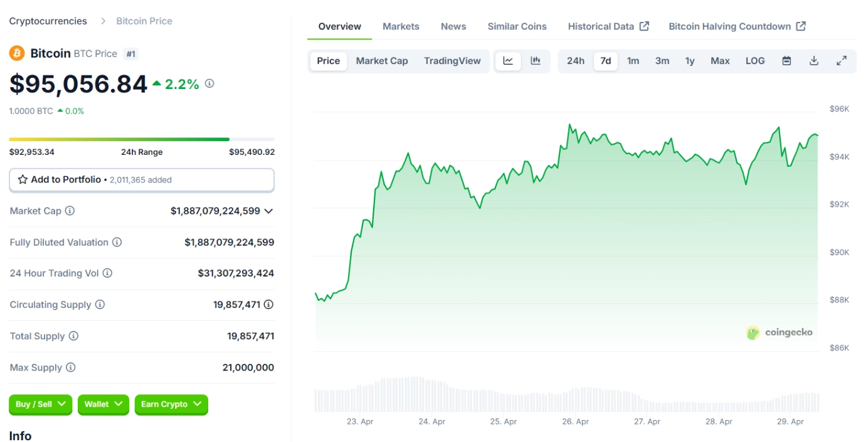Set chart range to 1y

[690, 61]
